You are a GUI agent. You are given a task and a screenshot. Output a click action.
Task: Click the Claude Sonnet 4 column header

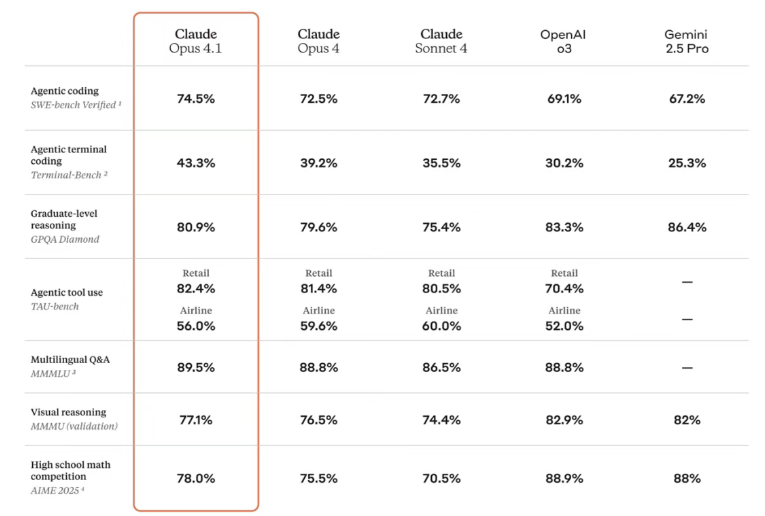441,41
